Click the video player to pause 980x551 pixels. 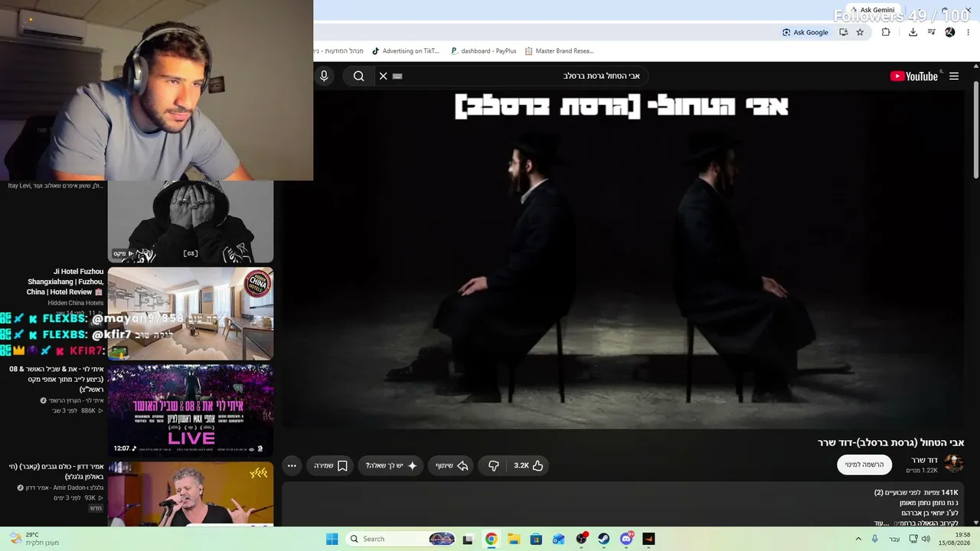click(624, 260)
